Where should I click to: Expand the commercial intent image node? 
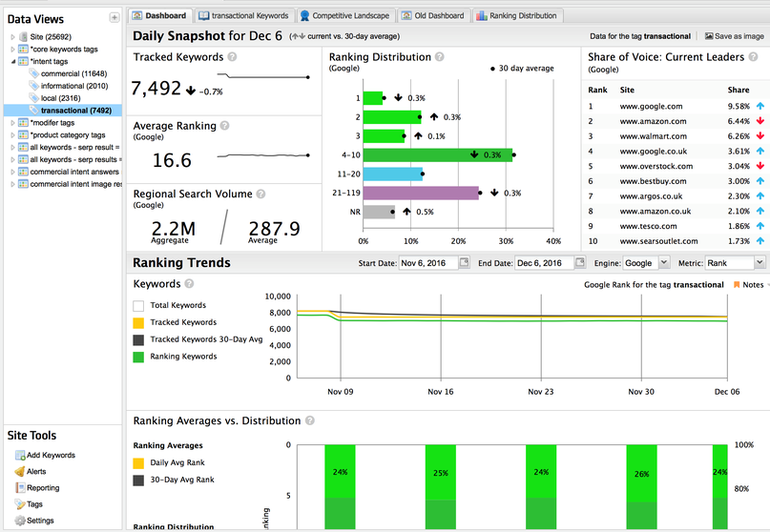click(12, 184)
